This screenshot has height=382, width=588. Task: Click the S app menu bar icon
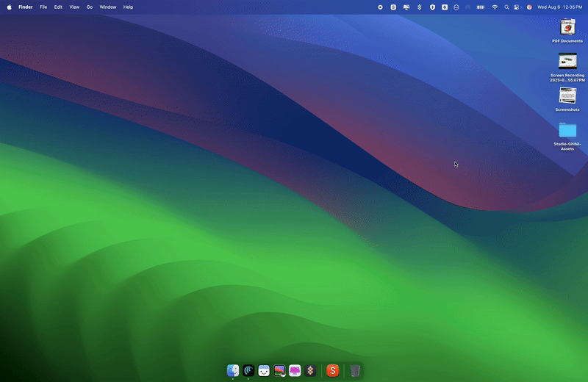click(393, 7)
